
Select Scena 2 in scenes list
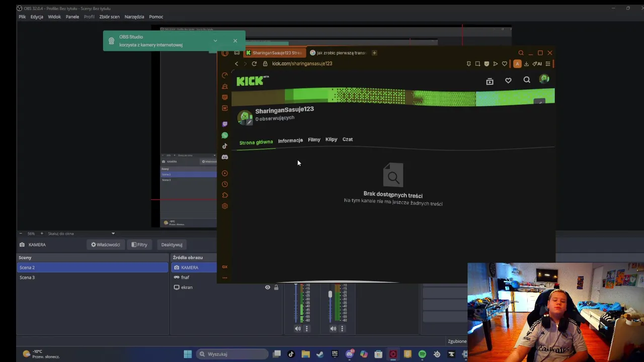(93, 267)
